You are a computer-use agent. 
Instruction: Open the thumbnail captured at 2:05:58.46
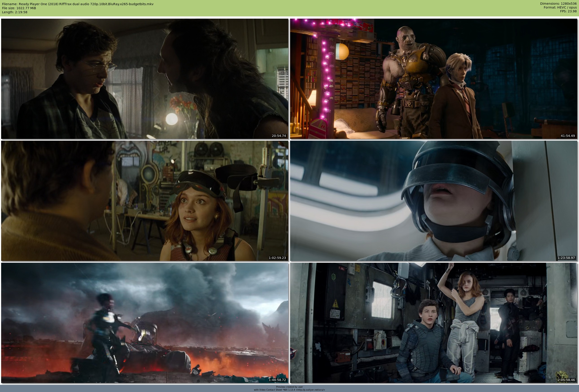pyautogui.click(x=433, y=323)
